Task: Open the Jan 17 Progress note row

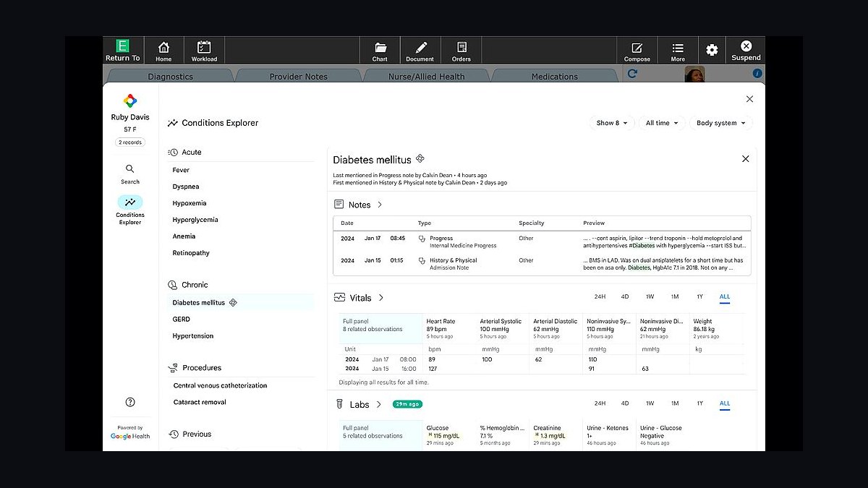Action: coord(542,241)
